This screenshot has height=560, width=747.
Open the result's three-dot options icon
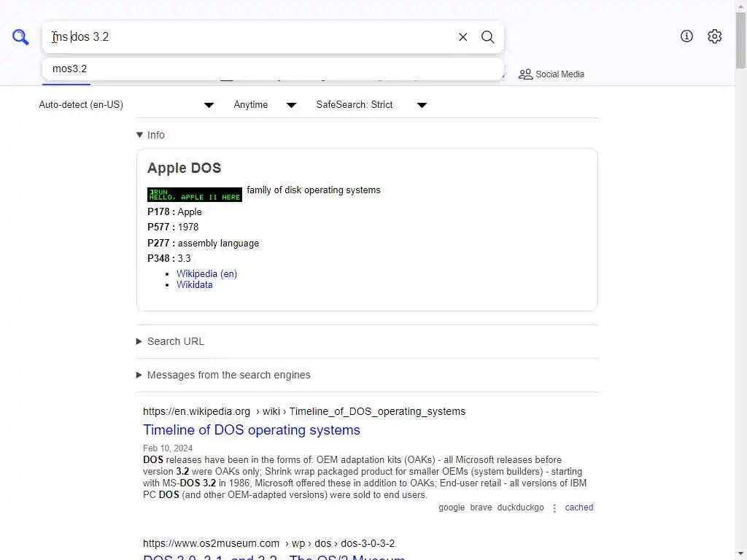(554, 508)
